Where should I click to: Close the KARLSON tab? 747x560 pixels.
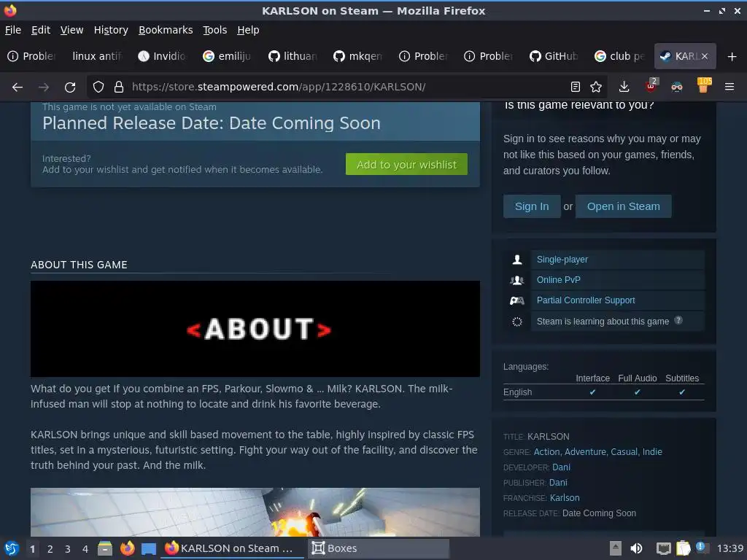click(705, 56)
